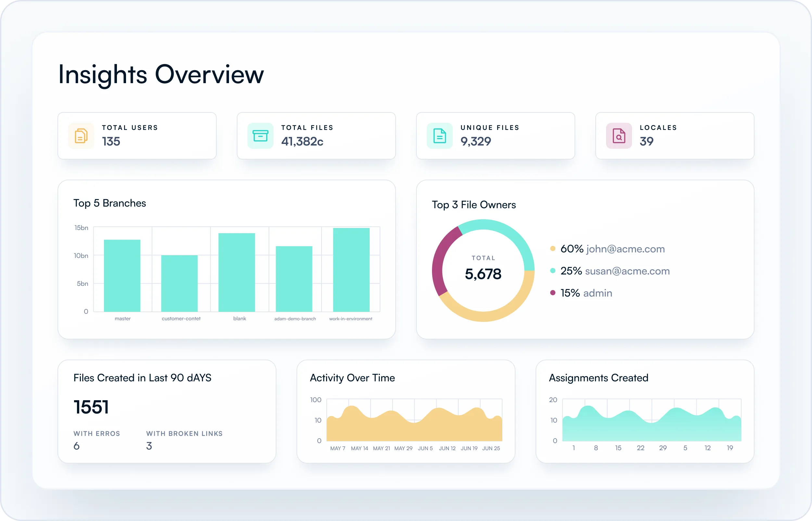The image size is (812, 521).
Task: Click the 20 label on Assignments axis
Action: (553, 400)
